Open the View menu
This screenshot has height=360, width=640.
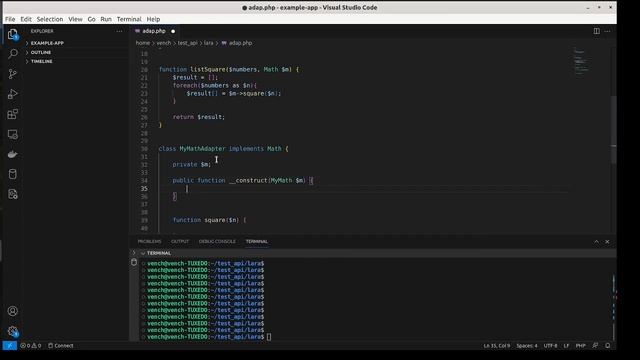pos(75,19)
